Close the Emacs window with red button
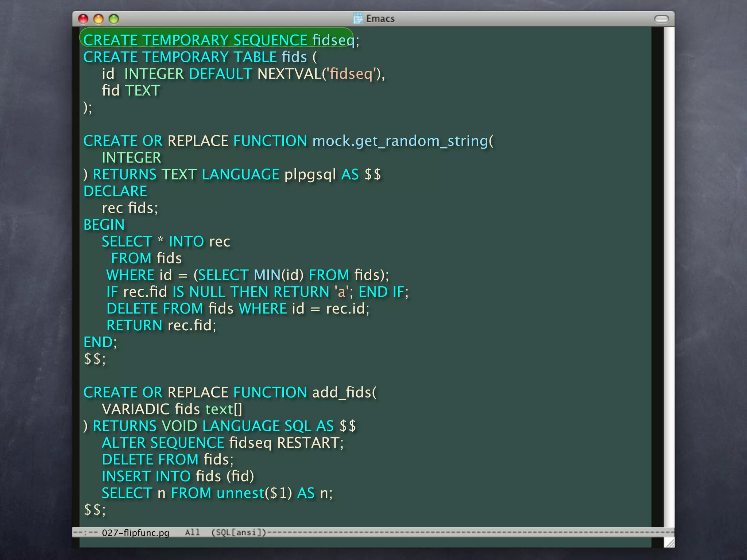 click(x=84, y=19)
